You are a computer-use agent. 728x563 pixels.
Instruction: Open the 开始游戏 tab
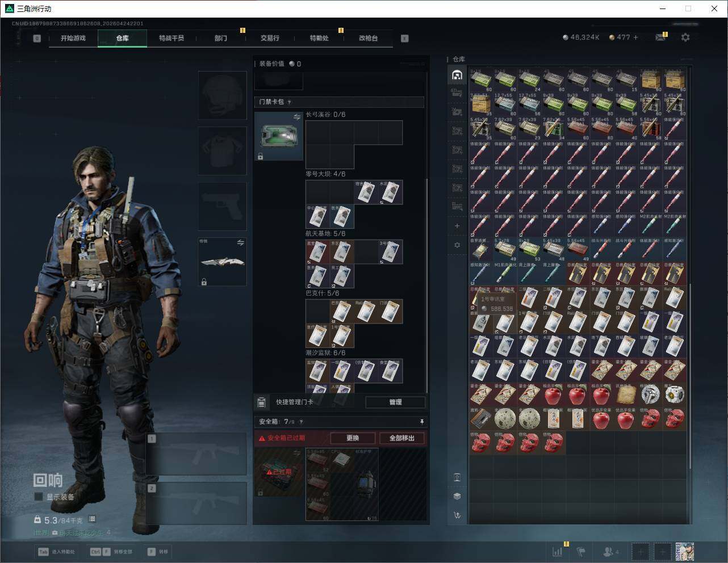[73, 38]
